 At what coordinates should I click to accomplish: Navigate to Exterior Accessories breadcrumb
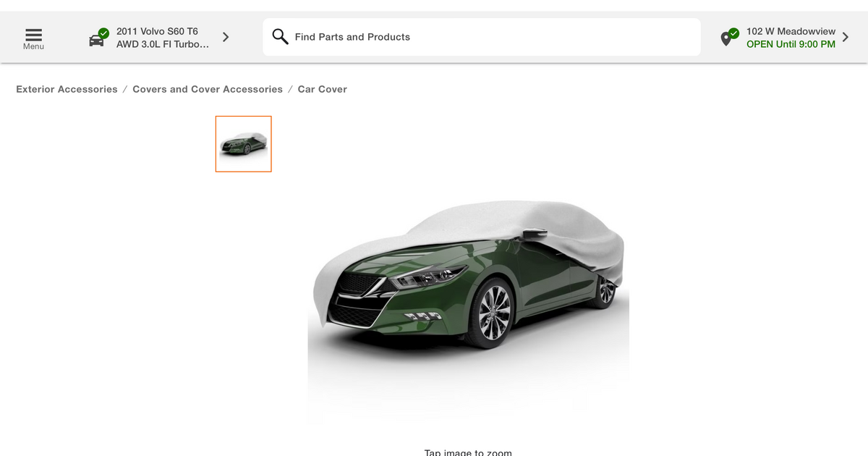67,89
